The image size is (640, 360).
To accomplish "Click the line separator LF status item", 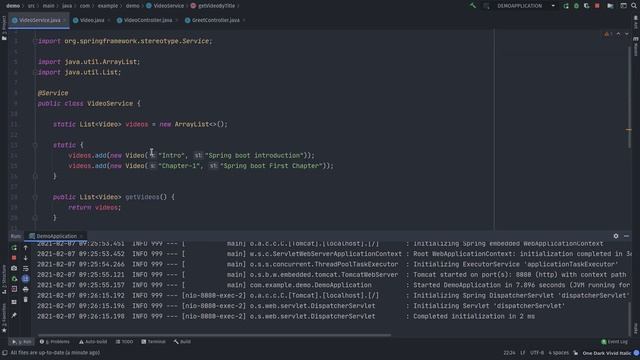I will tap(522, 353).
